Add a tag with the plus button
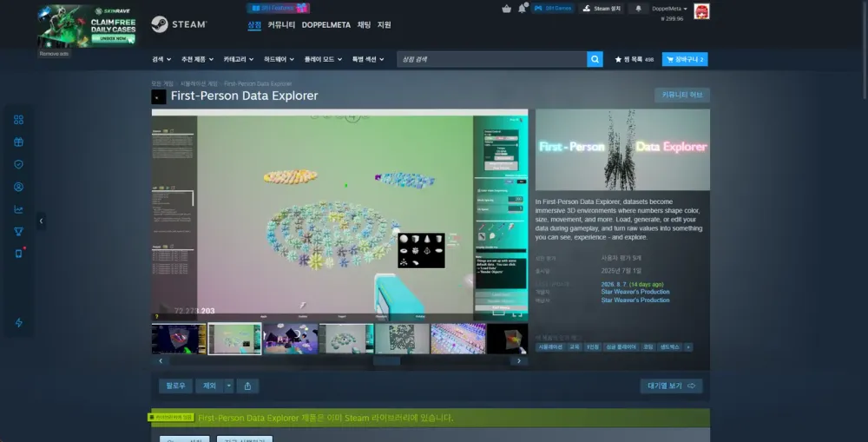Viewport: 868px width, 442px height. (688, 346)
